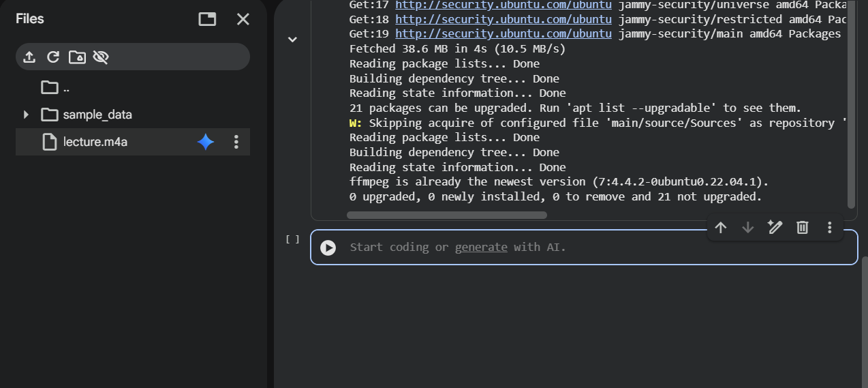The height and width of the screenshot is (388, 868).
Task: Delete the current cell trash icon
Action: pos(803,228)
